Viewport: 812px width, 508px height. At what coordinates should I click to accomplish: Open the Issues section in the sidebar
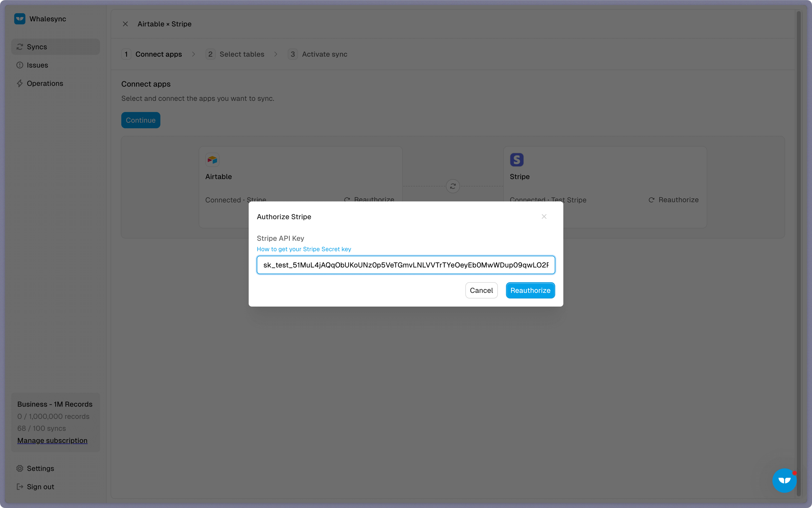(55, 65)
